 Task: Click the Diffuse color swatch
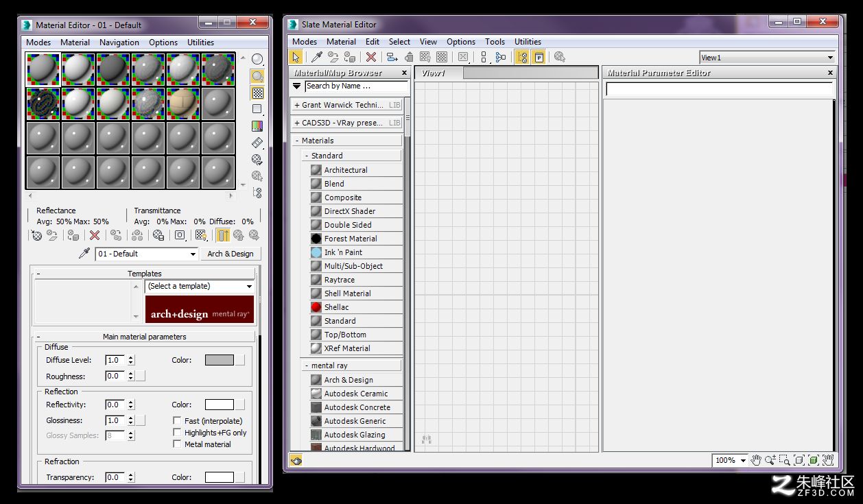click(220, 360)
